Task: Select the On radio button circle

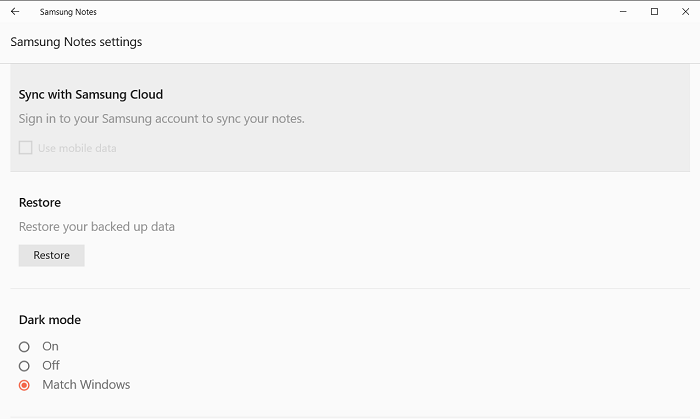Action: coord(25,347)
